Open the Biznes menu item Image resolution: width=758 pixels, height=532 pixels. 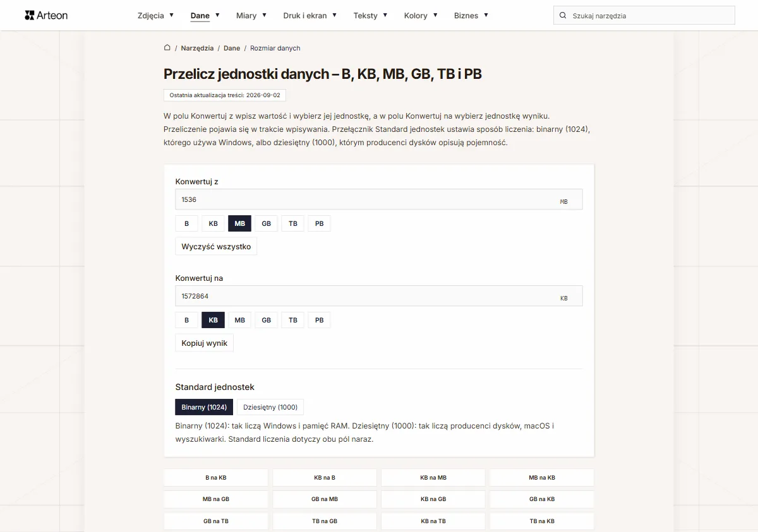coord(466,16)
